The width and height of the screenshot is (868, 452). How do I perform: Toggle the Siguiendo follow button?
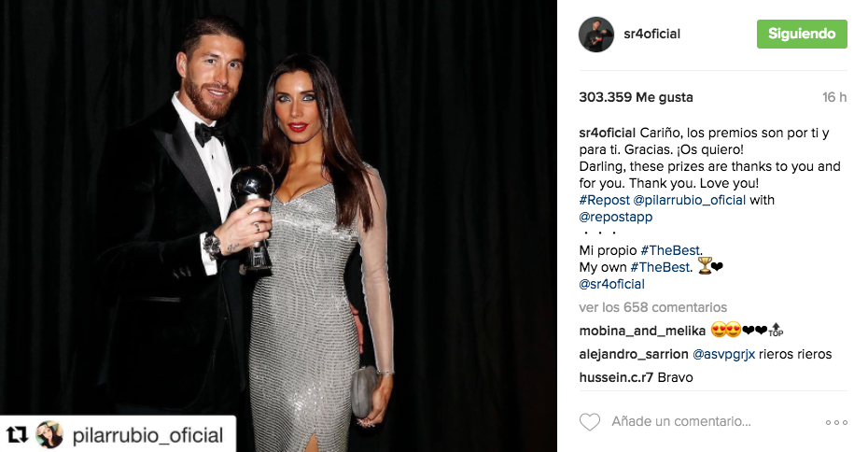click(x=802, y=34)
